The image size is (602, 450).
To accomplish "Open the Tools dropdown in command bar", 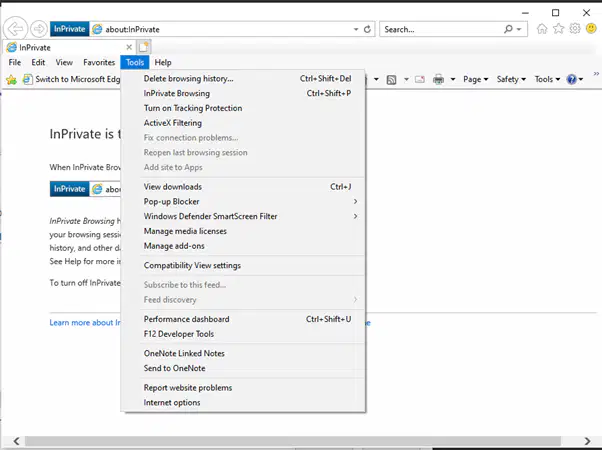I will point(547,79).
